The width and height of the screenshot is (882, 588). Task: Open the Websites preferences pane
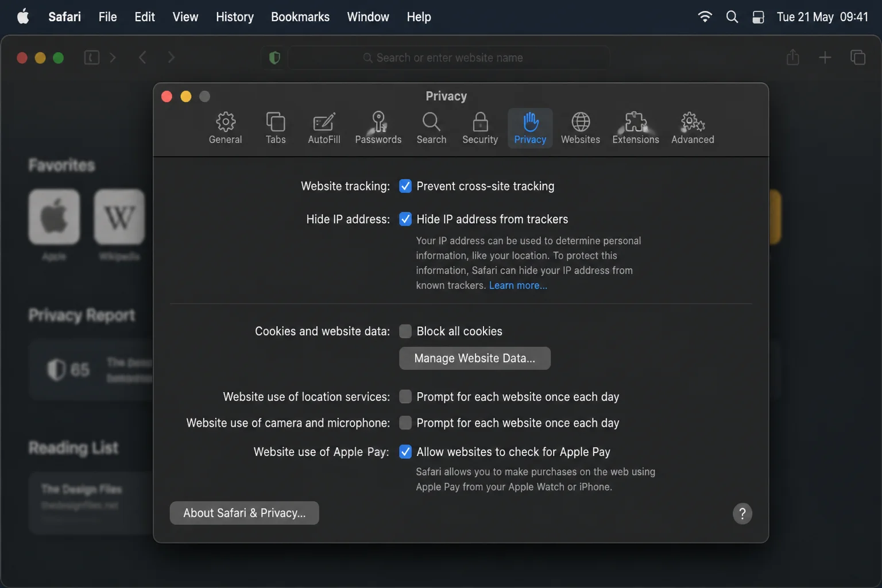point(581,128)
